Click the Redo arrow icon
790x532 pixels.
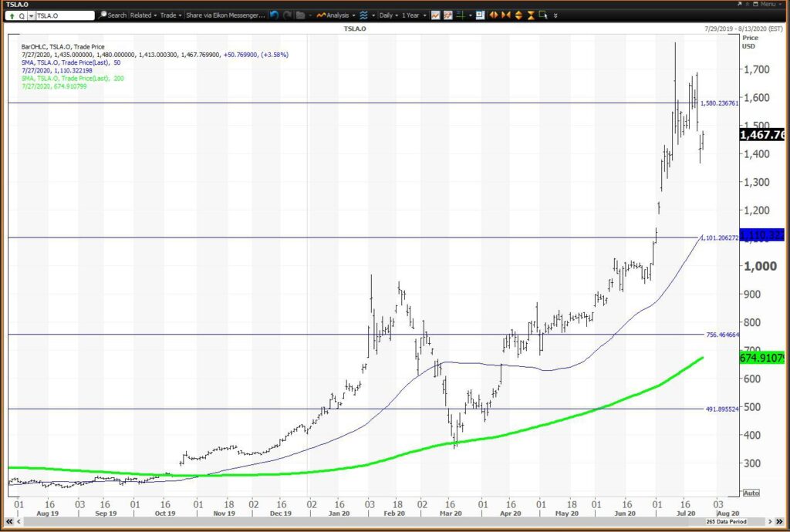coord(287,15)
